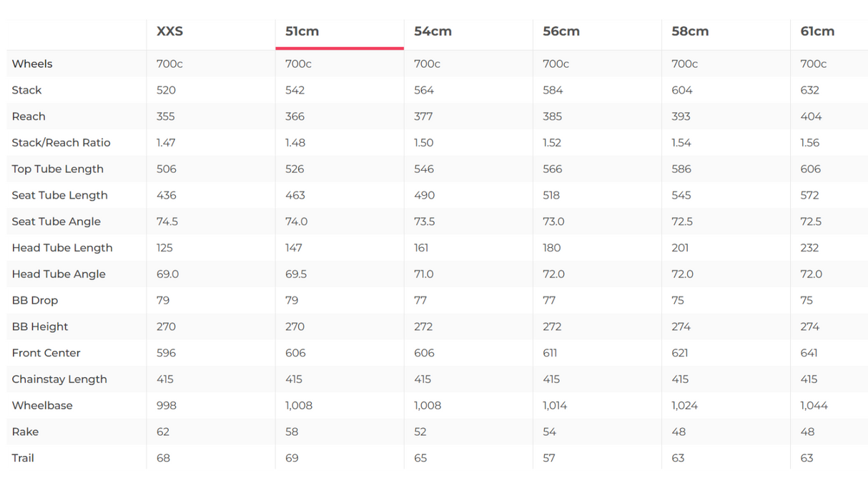Select the 58cm size header

(690, 31)
